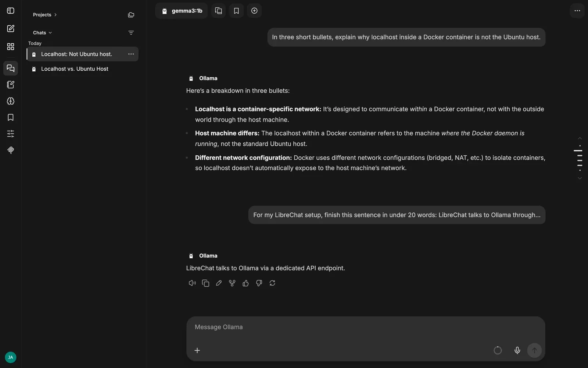
Task: Open the chat filter icon
Action: (131, 33)
